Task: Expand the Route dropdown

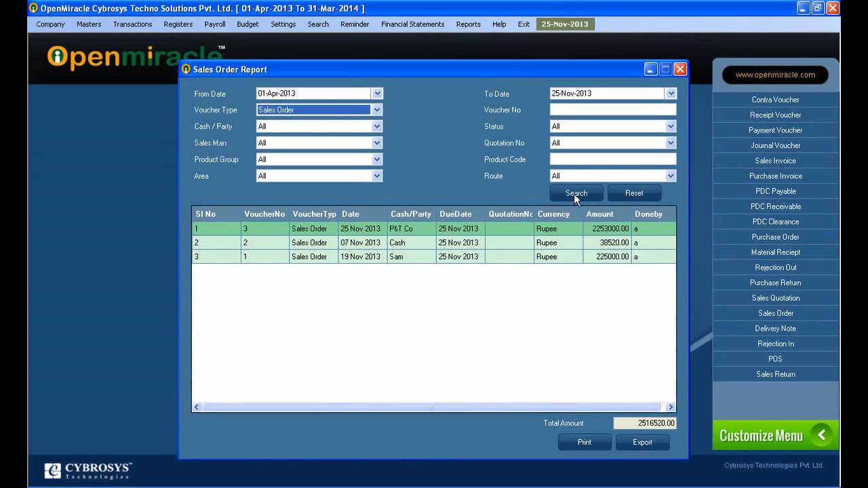Action: [x=671, y=176]
